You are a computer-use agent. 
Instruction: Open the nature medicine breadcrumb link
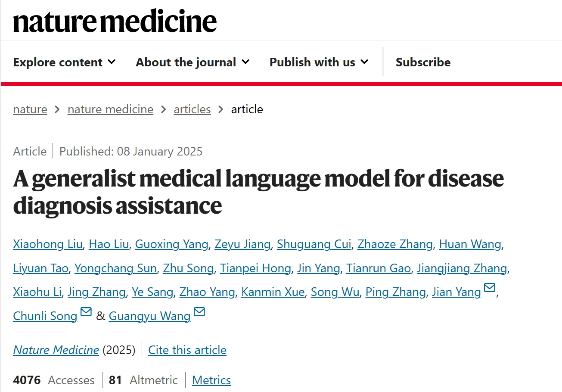pos(110,109)
